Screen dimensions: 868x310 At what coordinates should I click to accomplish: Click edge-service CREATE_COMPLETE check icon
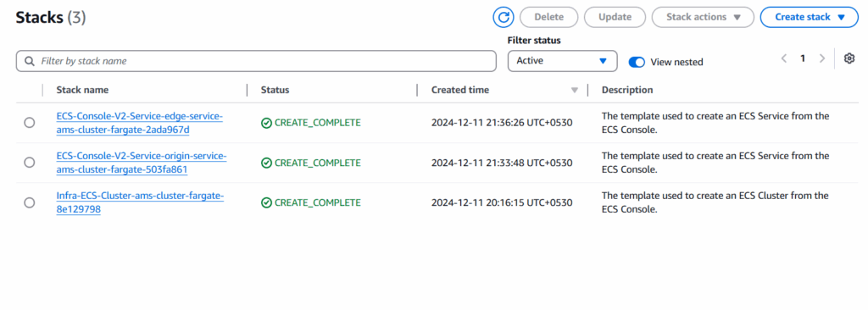(266, 123)
